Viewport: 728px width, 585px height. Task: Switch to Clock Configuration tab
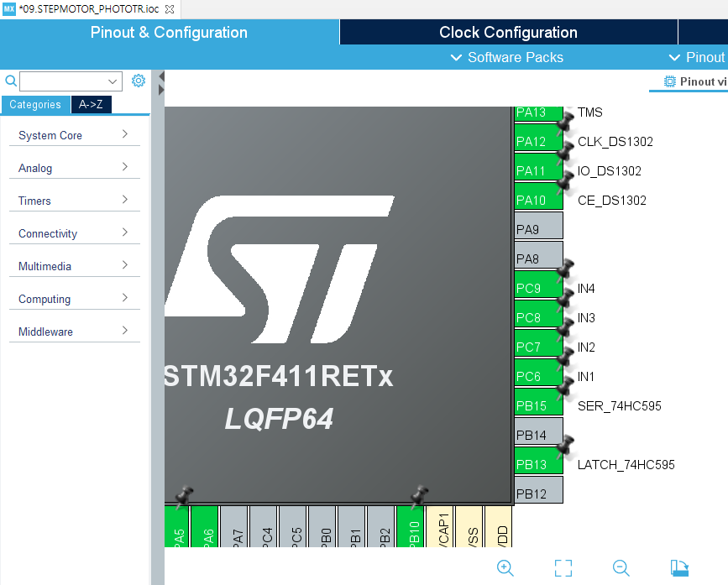pos(508,33)
